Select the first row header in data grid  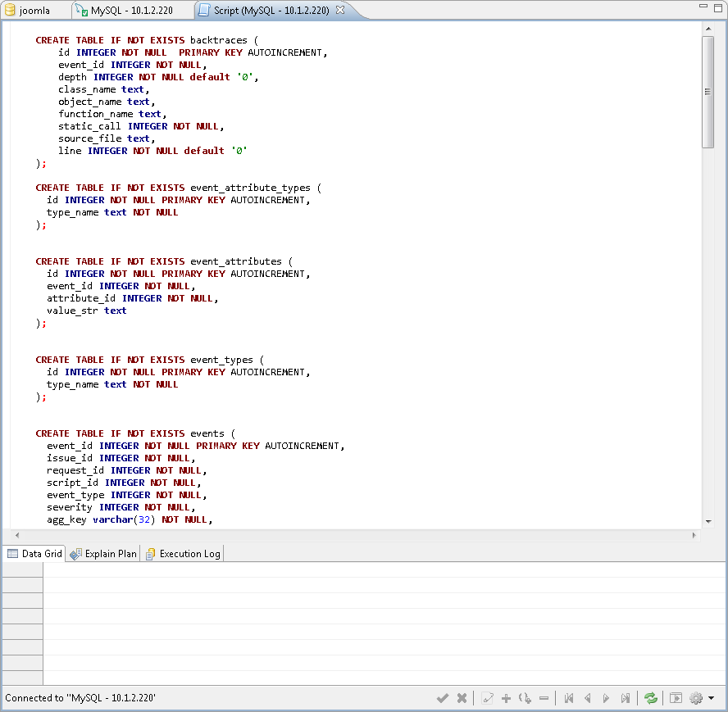tap(22, 569)
